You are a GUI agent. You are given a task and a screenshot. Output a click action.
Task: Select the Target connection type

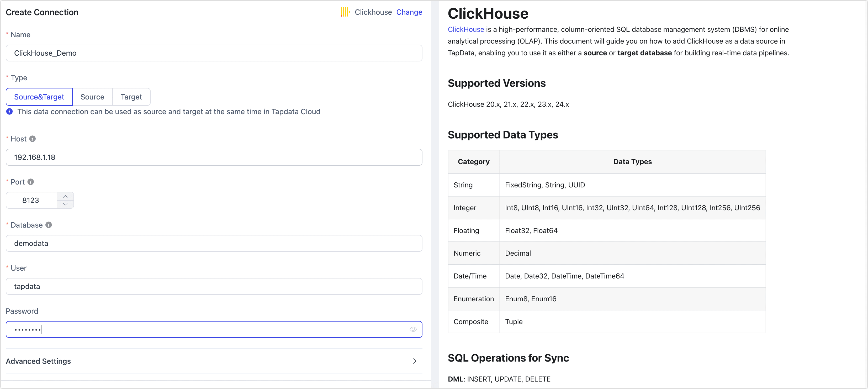[131, 97]
